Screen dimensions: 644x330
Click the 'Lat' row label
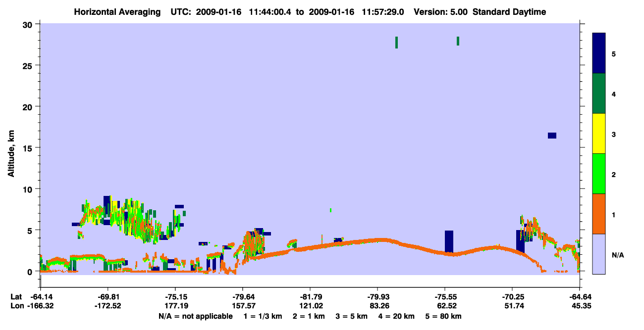[x=16, y=297]
